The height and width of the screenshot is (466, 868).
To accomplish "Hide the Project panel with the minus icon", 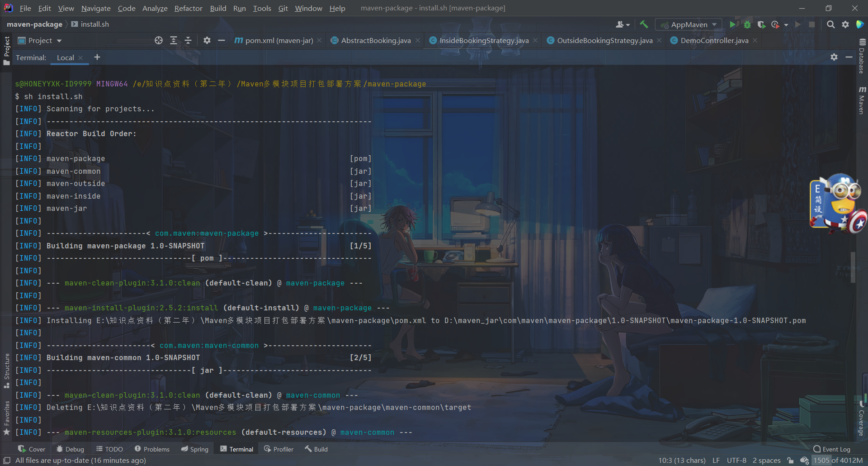I will 222,40.
